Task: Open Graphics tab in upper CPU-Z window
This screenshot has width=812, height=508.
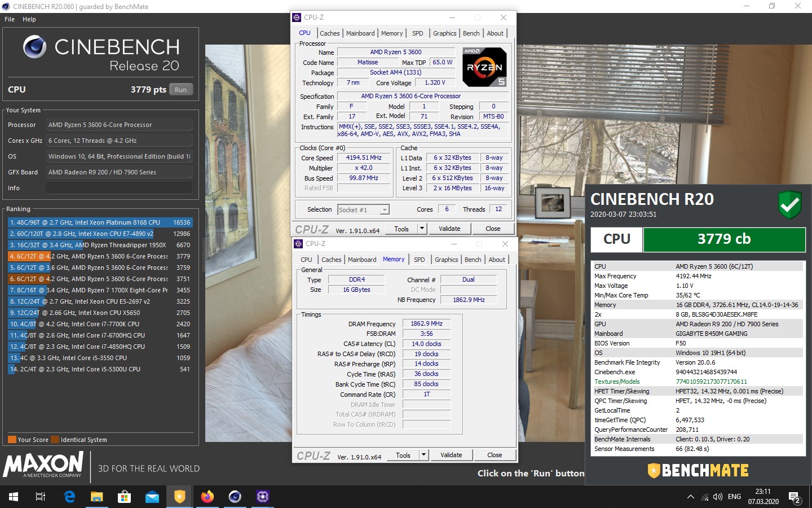Action: pos(445,33)
